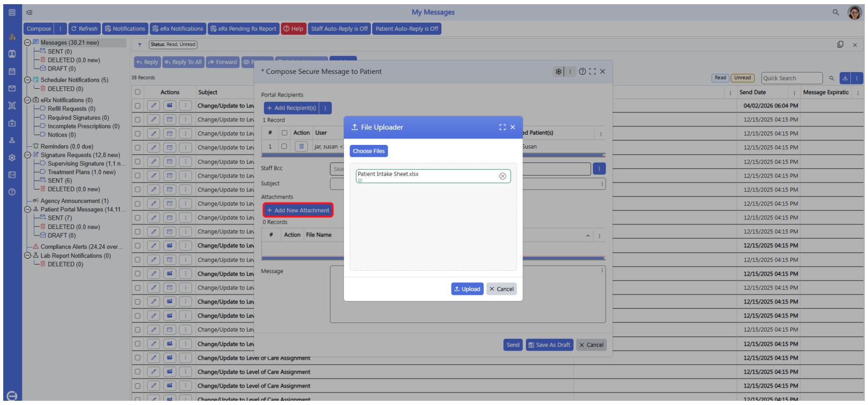
Task: Open the Add Recipient(s) dropdown menu
Action: 325,108
